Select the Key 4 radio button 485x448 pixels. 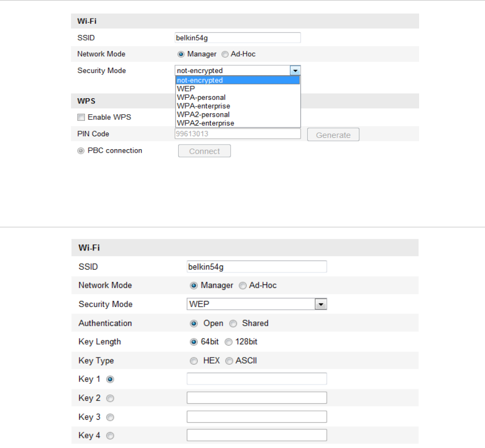pyautogui.click(x=110, y=436)
